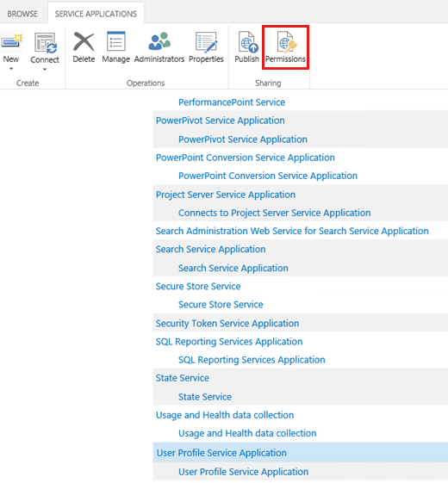Click the New service application icon
This screenshot has width=448, height=483.
point(11,41)
